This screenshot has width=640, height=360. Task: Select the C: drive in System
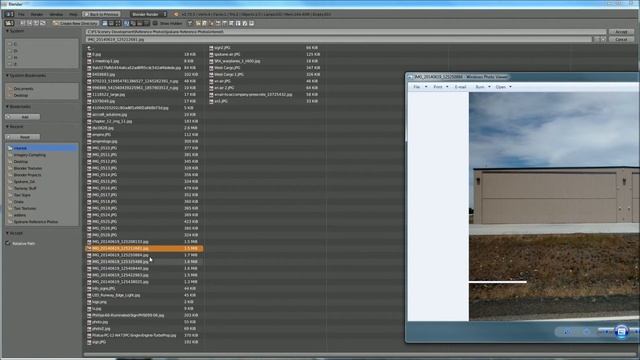(x=15, y=44)
